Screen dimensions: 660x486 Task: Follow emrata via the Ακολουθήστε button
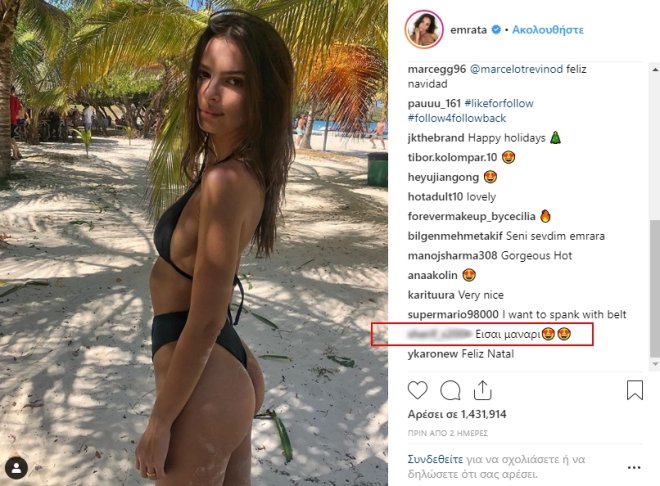(x=548, y=30)
